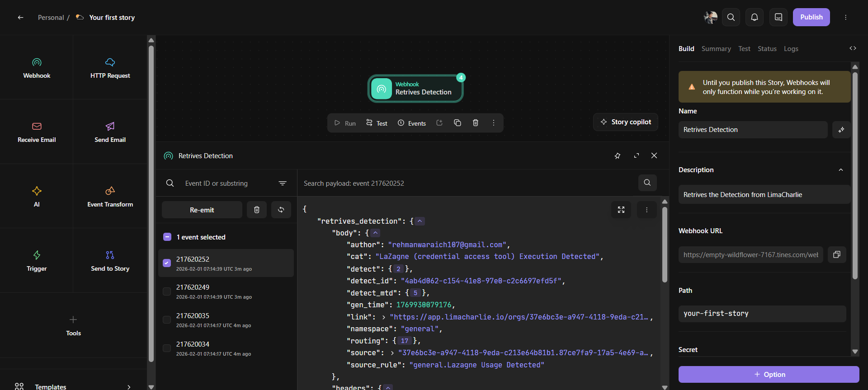
Task: Collapse the Description section
Action: tap(841, 170)
